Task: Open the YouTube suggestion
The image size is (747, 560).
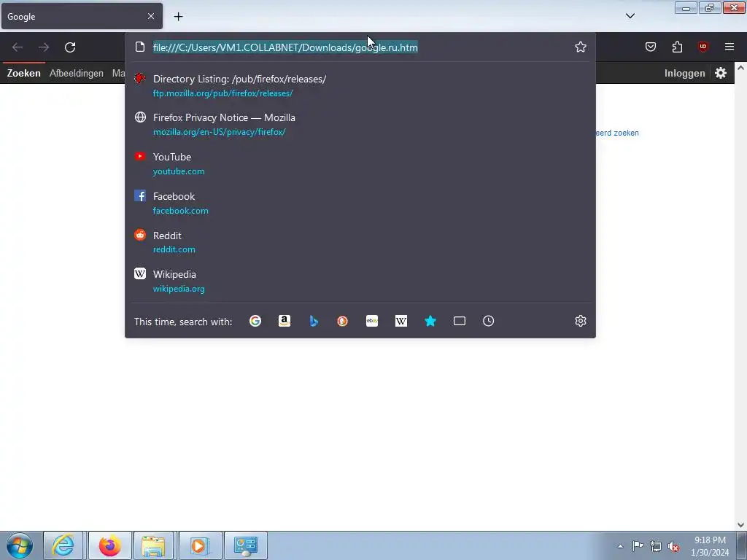Action: (x=360, y=163)
